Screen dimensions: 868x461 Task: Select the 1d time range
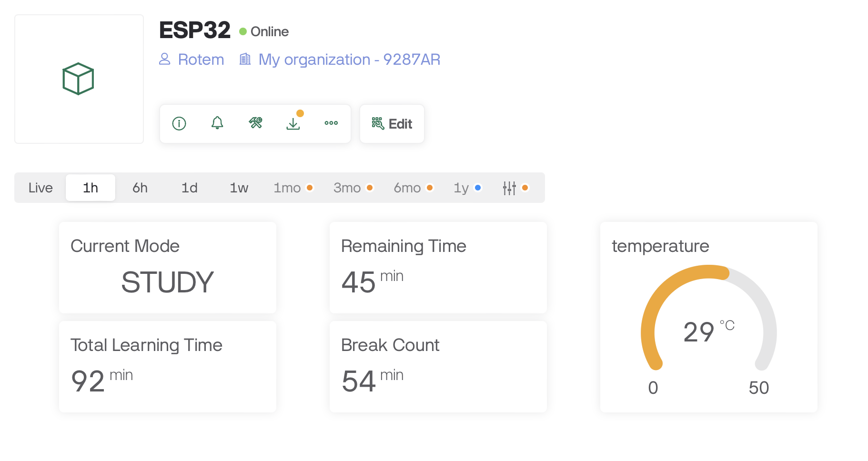pyautogui.click(x=190, y=188)
